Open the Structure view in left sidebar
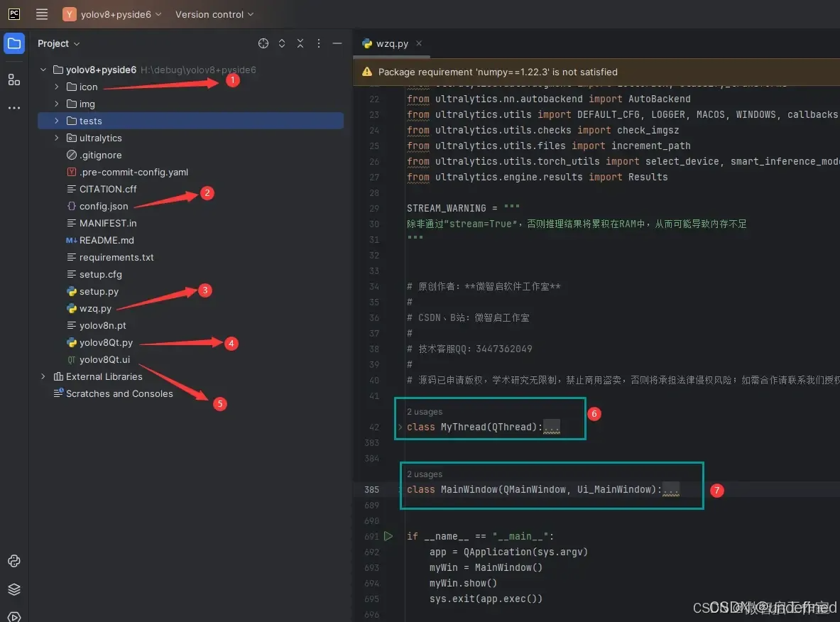Image resolution: width=840 pixels, height=622 pixels. point(14,80)
